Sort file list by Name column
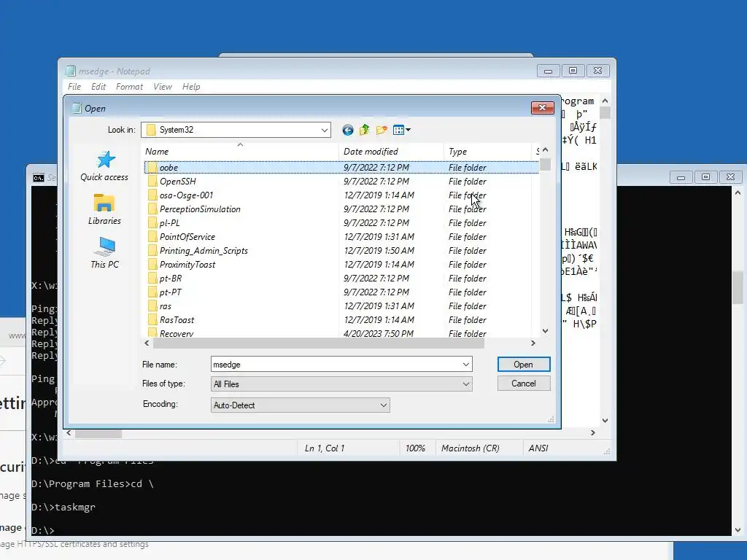 pos(241,152)
